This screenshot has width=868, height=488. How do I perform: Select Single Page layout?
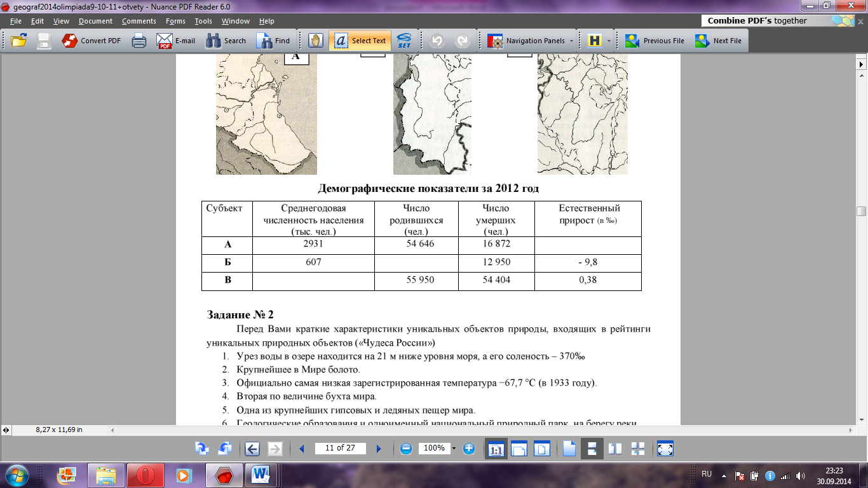pyautogui.click(x=569, y=449)
